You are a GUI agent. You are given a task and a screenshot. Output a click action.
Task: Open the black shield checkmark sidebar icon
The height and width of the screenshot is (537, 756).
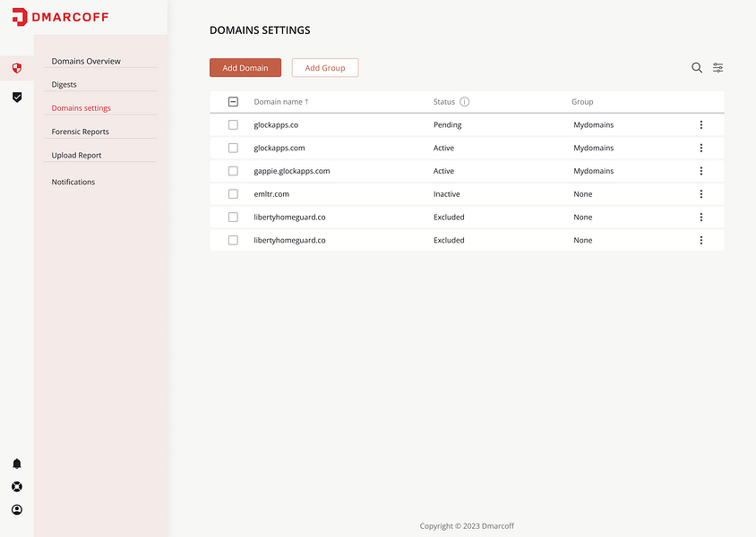point(17,98)
